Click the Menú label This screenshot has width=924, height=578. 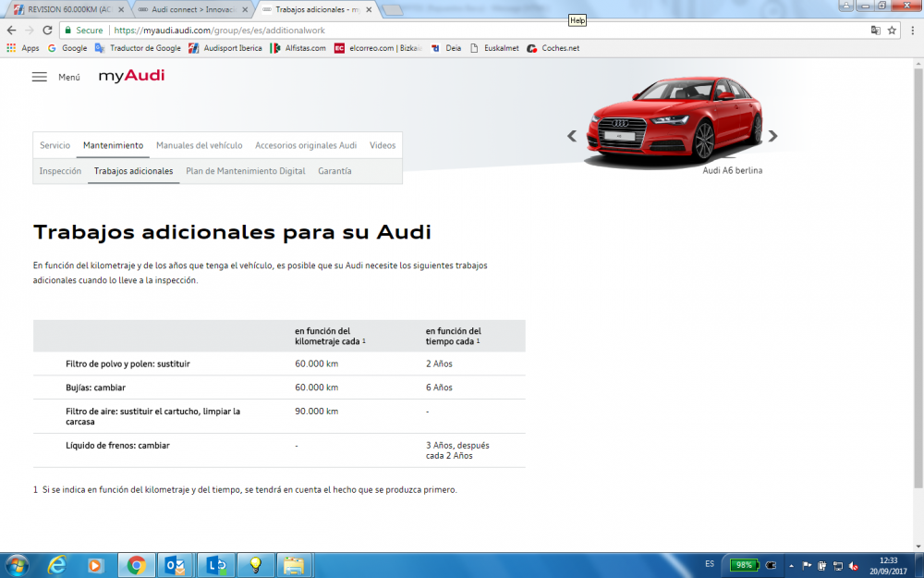click(69, 78)
